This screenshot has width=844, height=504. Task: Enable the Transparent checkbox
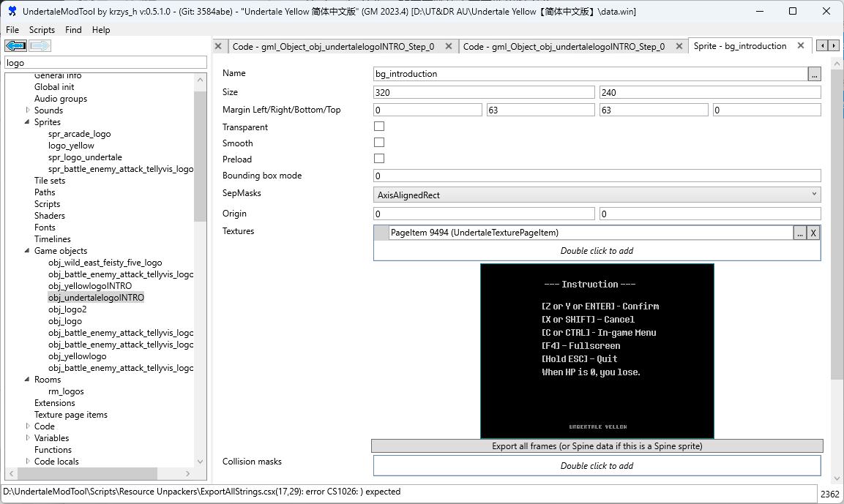click(379, 127)
